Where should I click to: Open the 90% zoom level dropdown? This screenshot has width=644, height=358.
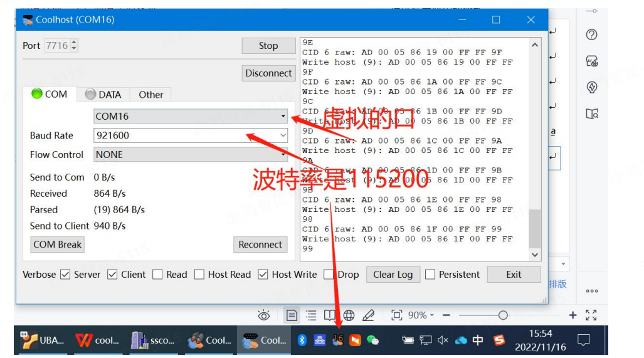pos(421,315)
